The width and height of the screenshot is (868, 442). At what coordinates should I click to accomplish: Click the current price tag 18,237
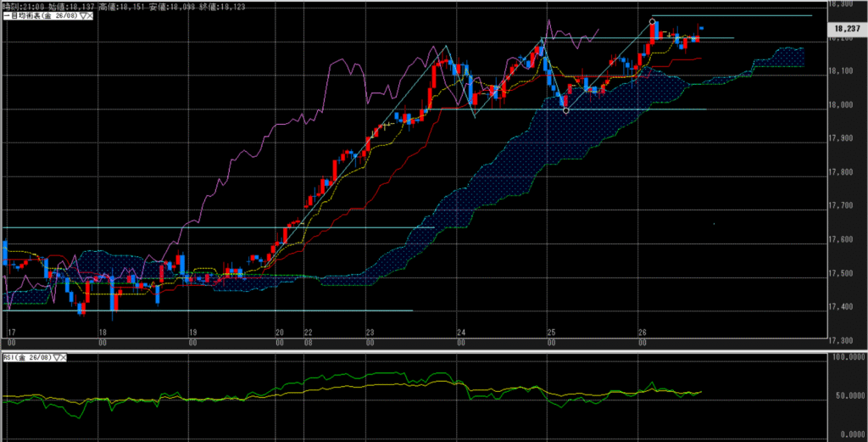[843, 28]
